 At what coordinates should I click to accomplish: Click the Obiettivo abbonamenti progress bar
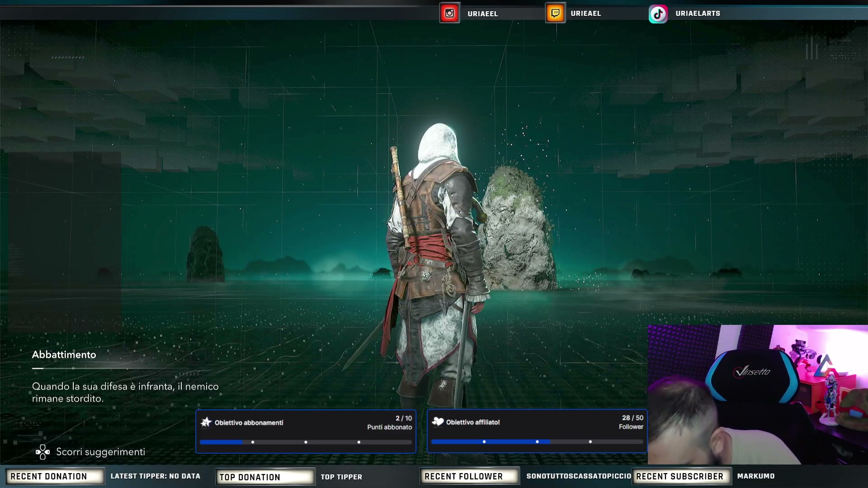click(x=306, y=442)
